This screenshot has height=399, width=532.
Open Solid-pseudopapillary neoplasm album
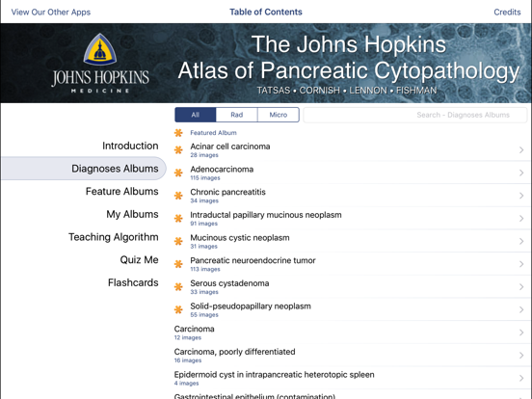(351, 309)
